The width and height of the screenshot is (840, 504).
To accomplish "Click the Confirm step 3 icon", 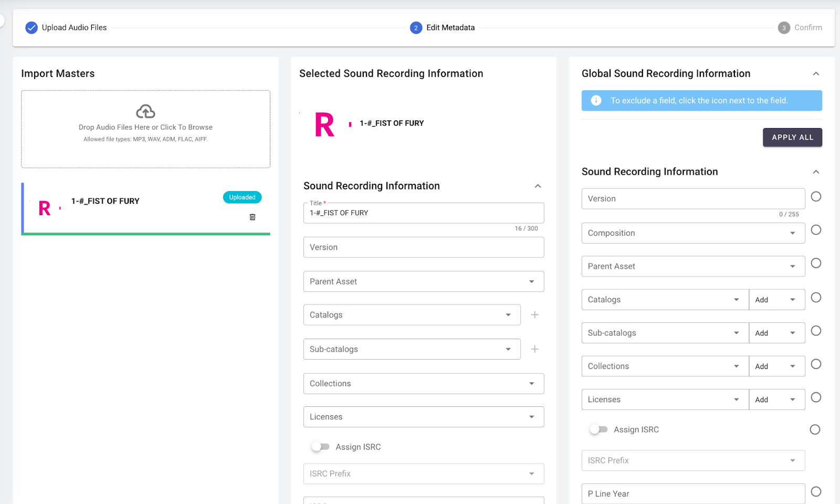I will click(783, 28).
